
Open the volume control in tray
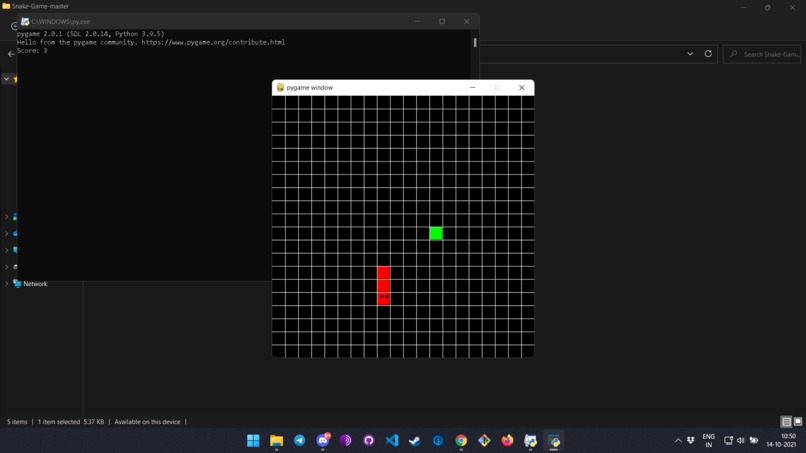click(x=741, y=440)
